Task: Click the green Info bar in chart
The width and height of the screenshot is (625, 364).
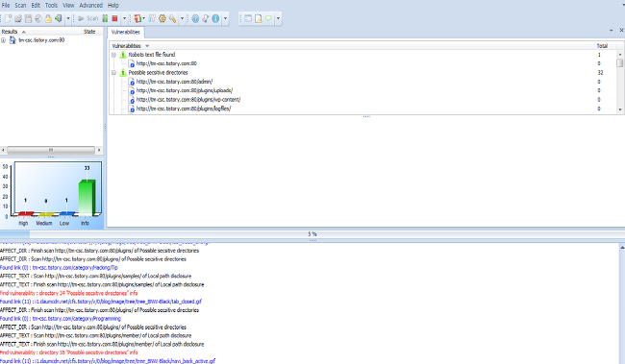Action: [x=87, y=198]
